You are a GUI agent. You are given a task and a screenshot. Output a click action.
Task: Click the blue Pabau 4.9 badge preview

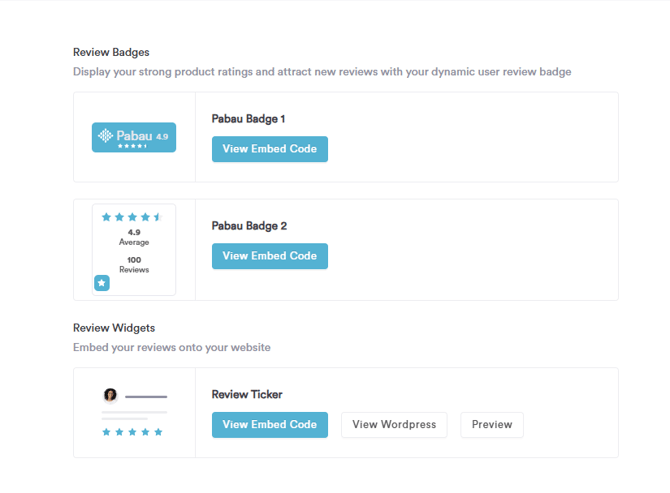(x=134, y=137)
